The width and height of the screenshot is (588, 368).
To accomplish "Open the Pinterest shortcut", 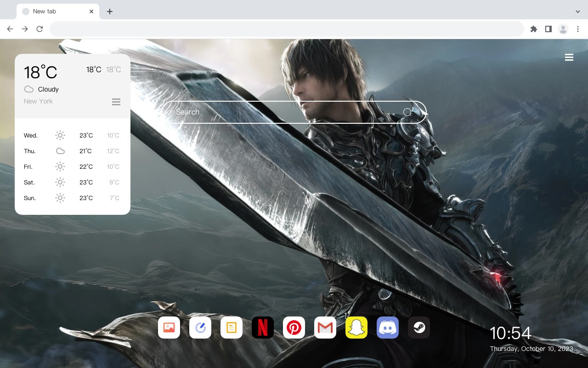I will [x=294, y=328].
